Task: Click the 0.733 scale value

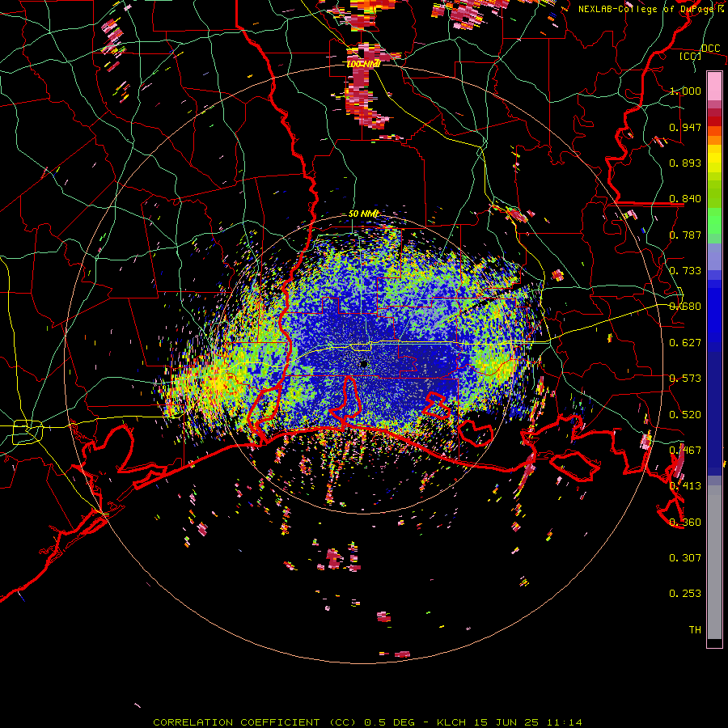Action: [685, 271]
